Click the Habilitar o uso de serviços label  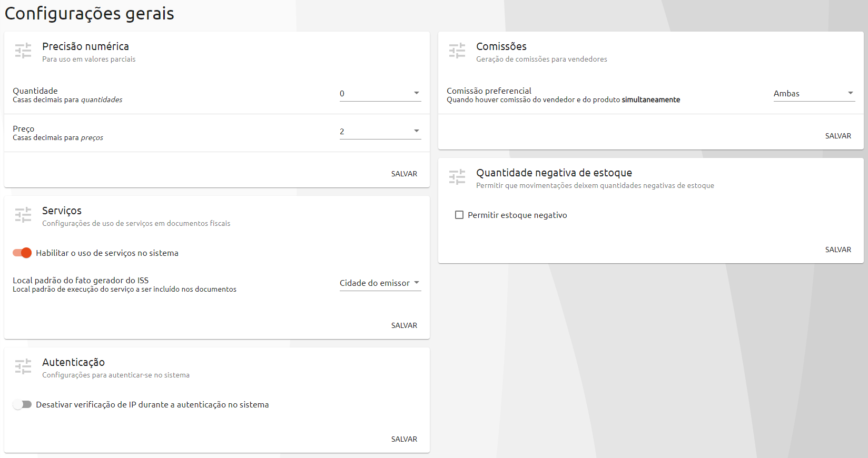tap(107, 253)
